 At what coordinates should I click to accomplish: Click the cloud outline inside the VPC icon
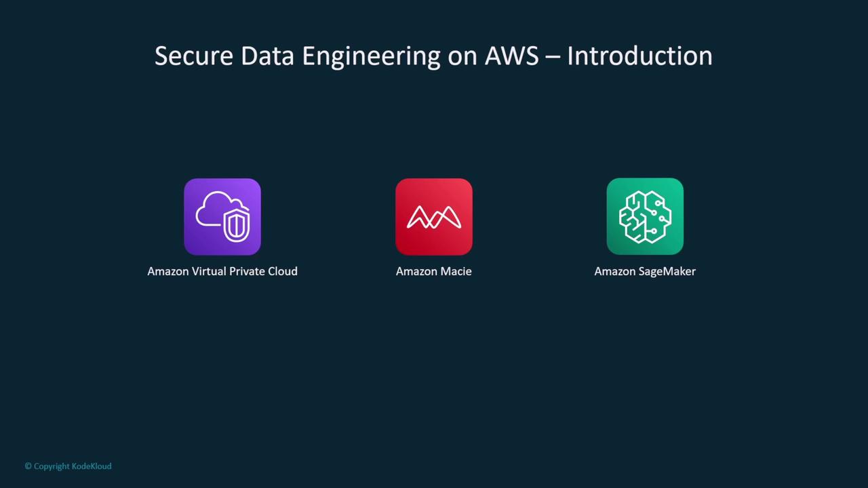point(216,209)
